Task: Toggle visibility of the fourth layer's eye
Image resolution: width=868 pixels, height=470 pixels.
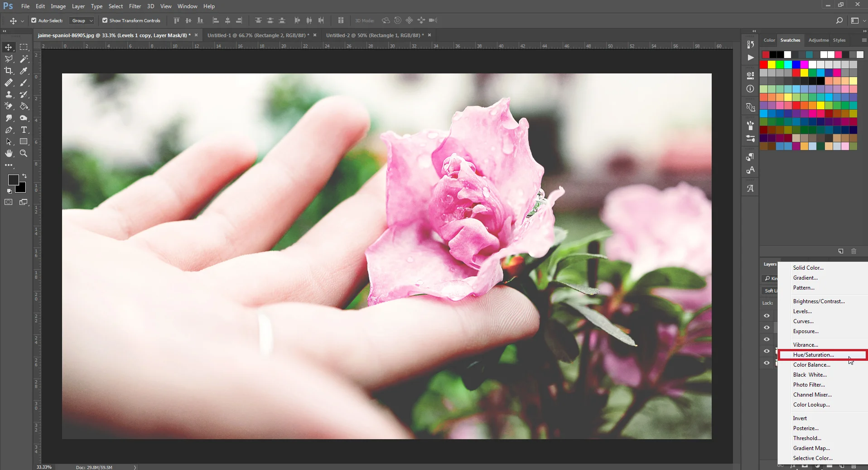Action: (x=767, y=351)
